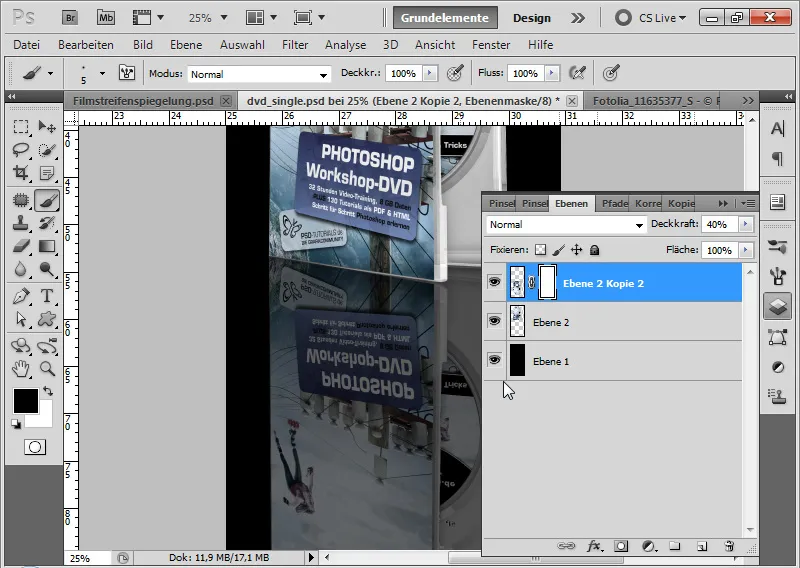Select the Hand tool
800x568 pixels.
click(21, 368)
